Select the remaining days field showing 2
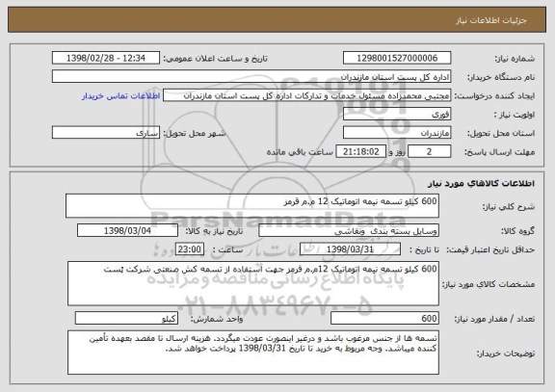The width and height of the screenshot is (555, 392). (430, 152)
